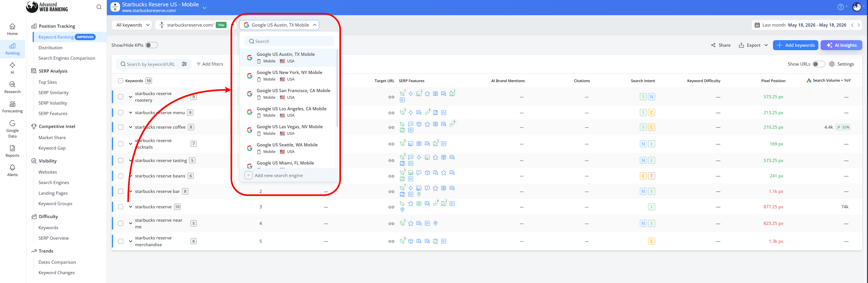Open the user avatar menu
The width and height of the screenshot is (868, 283).
click(856, 7)
